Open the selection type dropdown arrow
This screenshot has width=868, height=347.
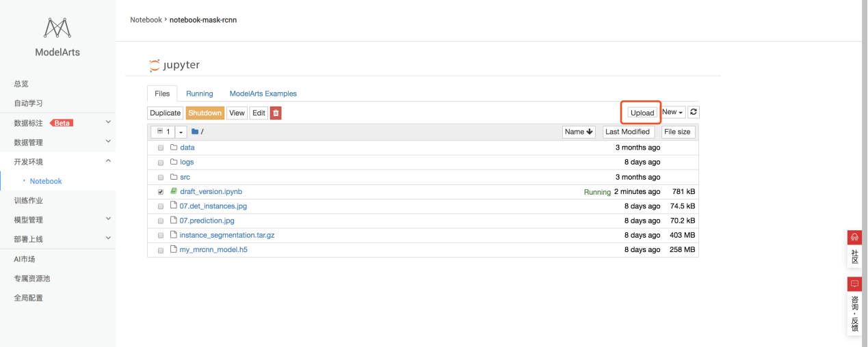[x=181, y=132]
